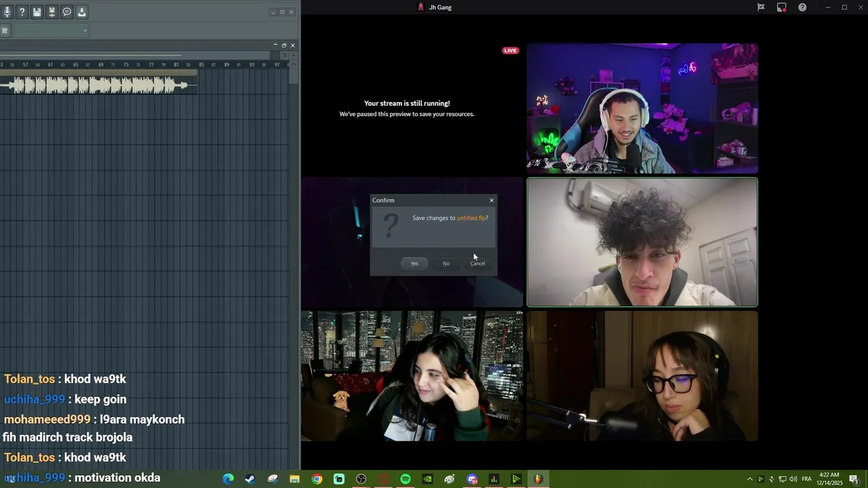Open the speech-bubble project info icon
The width and height of the screenshot is (868, 488).
coord(67,12)
